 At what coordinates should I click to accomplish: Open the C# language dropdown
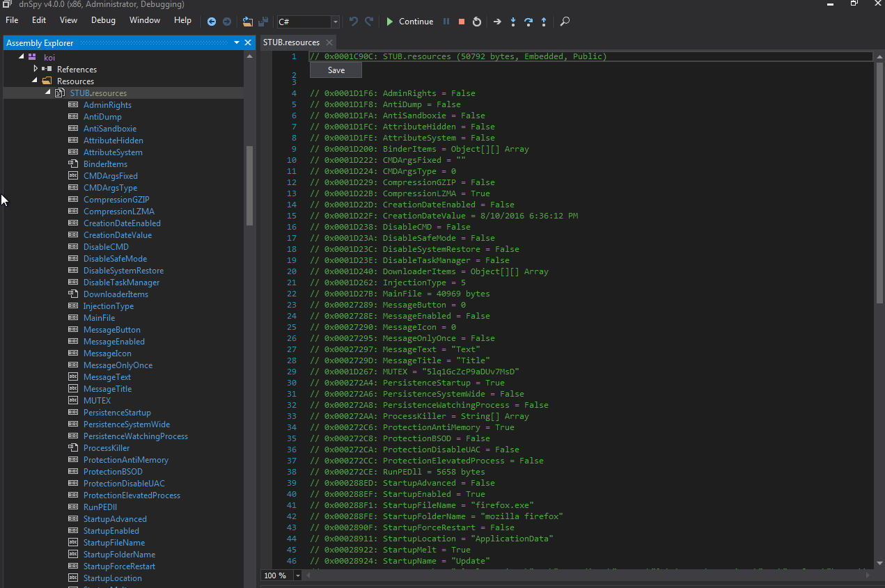335,22
